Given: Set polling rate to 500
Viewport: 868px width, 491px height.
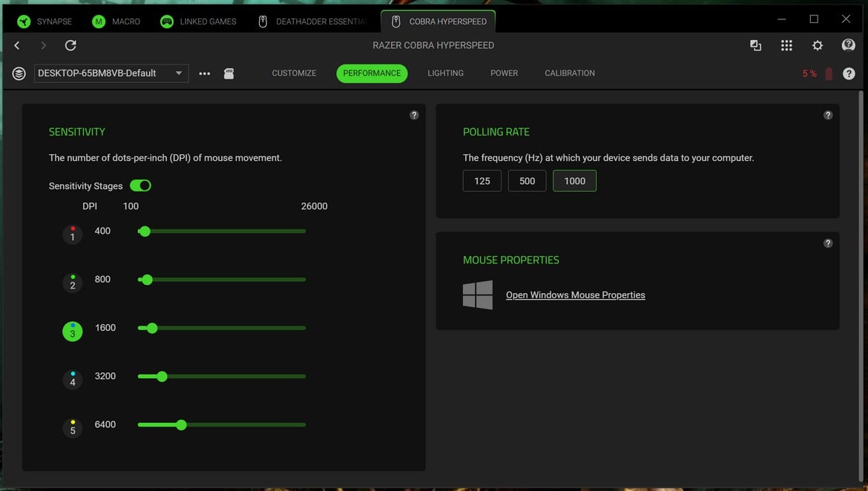Looking at the screenshot, I should click(x=527, y=181).
